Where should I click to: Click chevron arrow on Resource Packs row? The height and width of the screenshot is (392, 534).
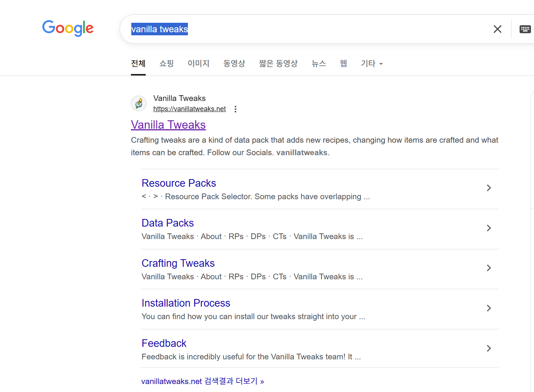point(489,188)
